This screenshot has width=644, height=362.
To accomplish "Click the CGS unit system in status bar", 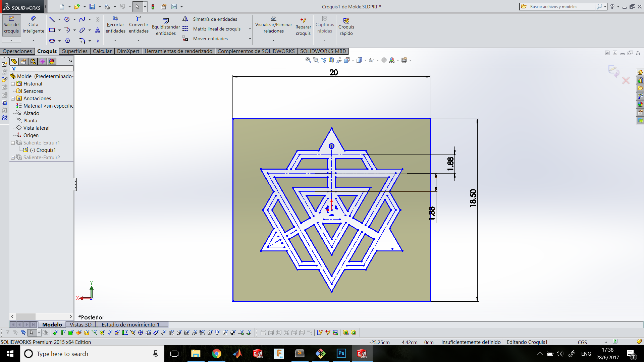I will click(x=582, y=342).
